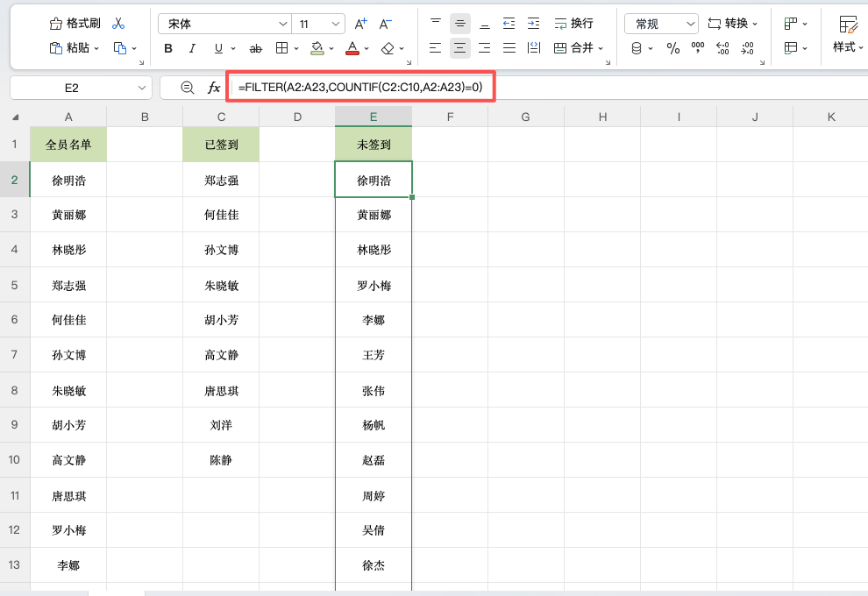Click the justify alignment icon
Viewport: 868px width, 596px height.
pyautogui.click(x=509, y=48)
